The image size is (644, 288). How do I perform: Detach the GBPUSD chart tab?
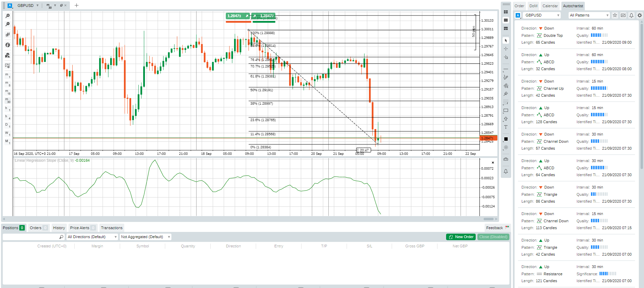tap(61, 6)
